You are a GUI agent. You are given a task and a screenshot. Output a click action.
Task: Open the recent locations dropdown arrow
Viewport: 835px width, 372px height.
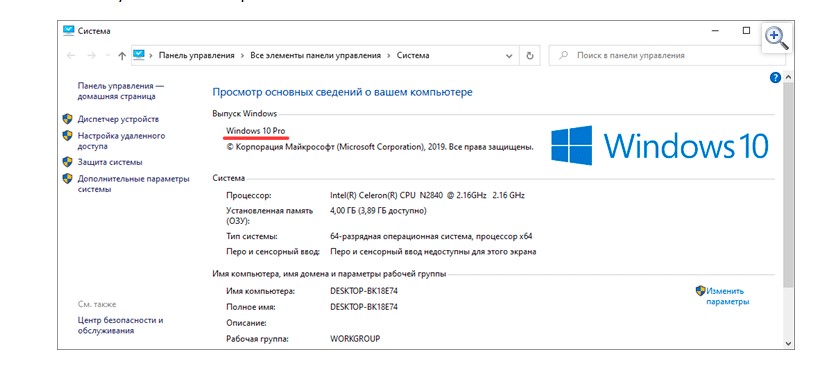pyautogui.click(x=108, y=55)
